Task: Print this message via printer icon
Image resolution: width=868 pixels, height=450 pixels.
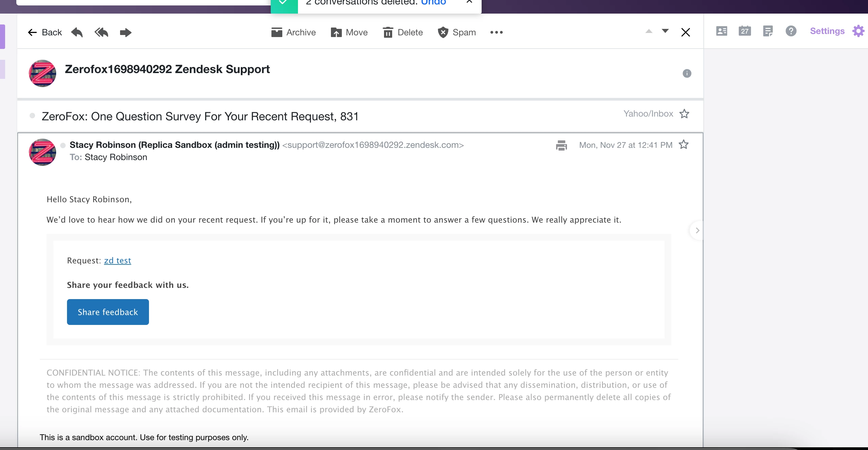Action: coord(561,145)
